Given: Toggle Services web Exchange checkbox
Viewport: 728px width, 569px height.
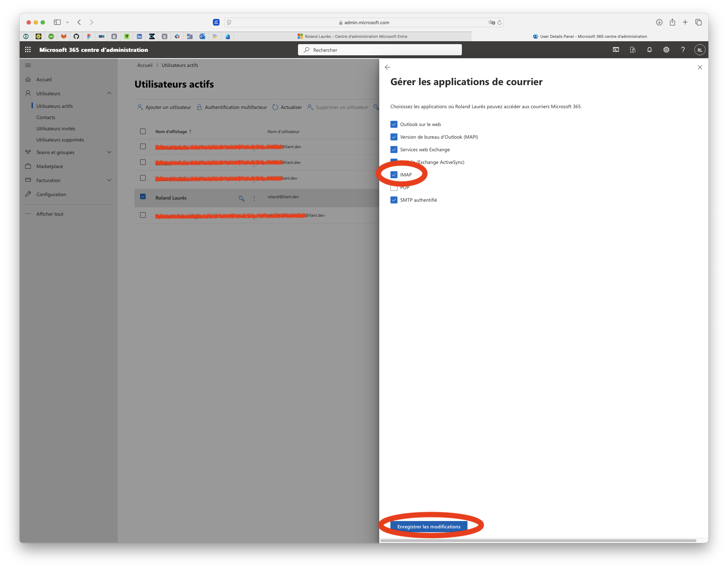Looking at the screenshot, I should (394, 150).
